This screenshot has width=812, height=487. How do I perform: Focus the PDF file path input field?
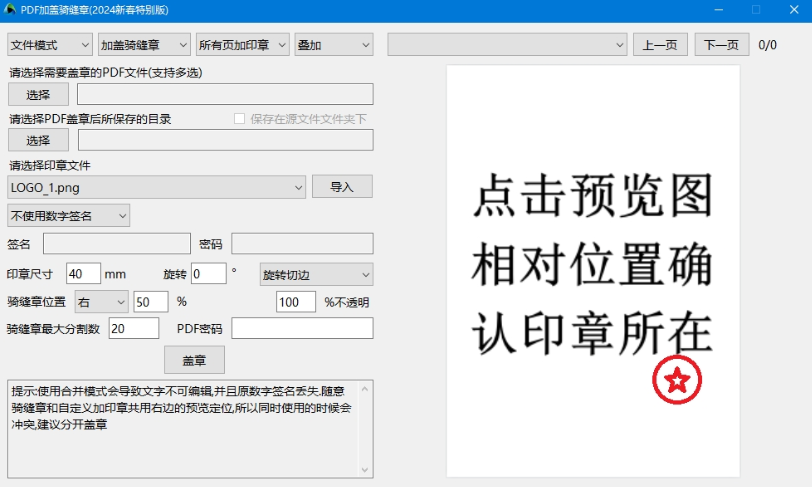coord(225,94)
